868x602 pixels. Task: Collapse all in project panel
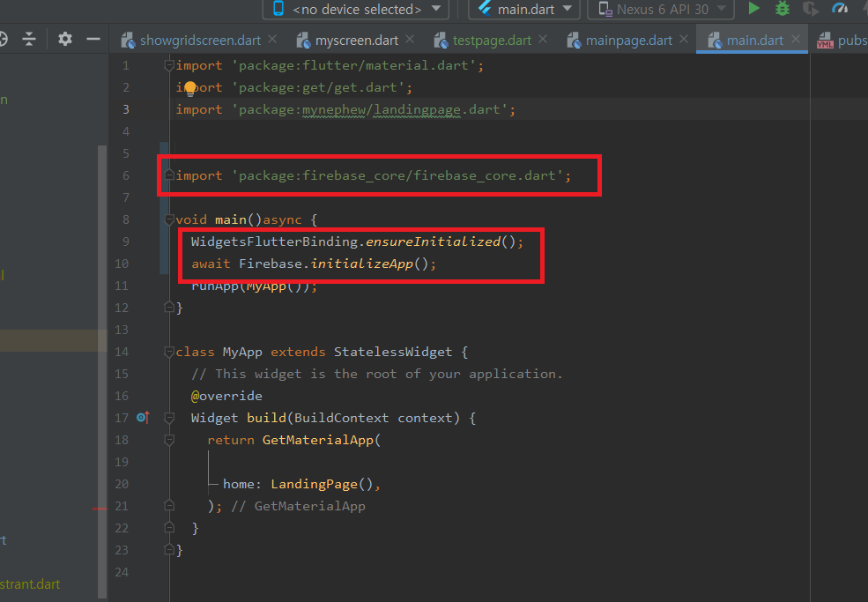click(x=29, y=39)
